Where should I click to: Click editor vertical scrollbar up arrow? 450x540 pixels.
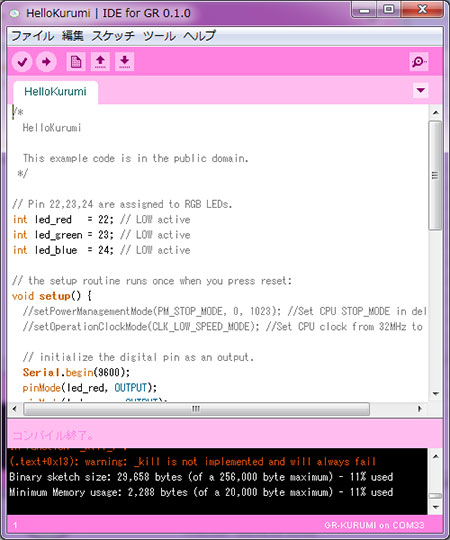point(436,113)
